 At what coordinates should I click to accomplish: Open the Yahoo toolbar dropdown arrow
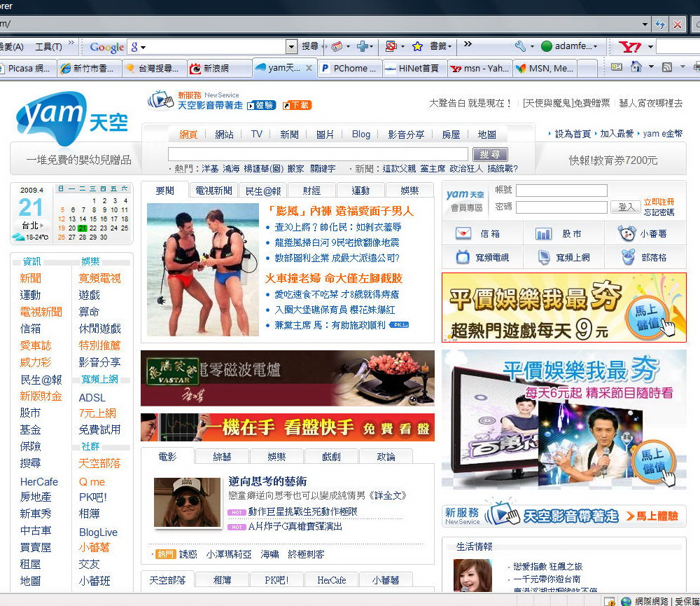point(650,46)
